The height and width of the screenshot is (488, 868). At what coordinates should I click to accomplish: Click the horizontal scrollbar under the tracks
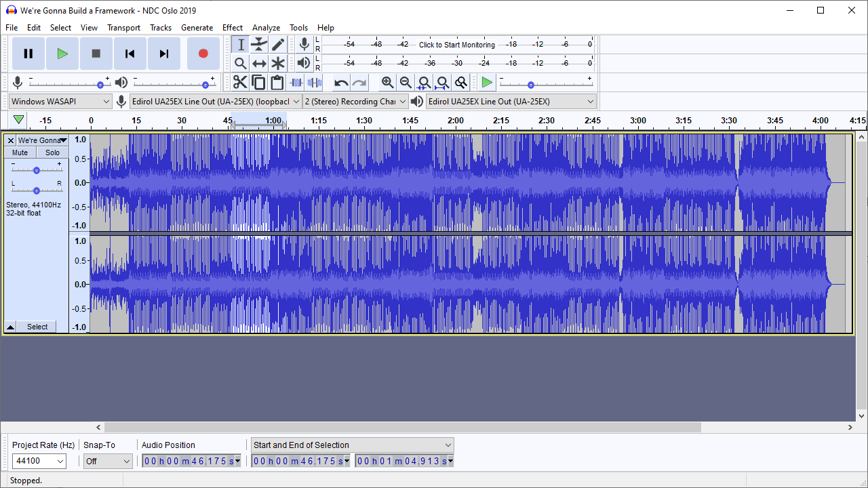(402, 428)
